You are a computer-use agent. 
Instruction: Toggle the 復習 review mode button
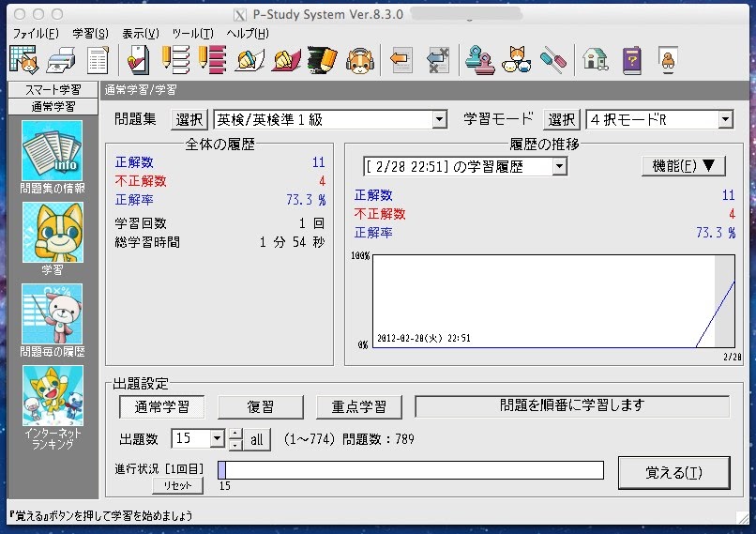[x=261, y=407]
